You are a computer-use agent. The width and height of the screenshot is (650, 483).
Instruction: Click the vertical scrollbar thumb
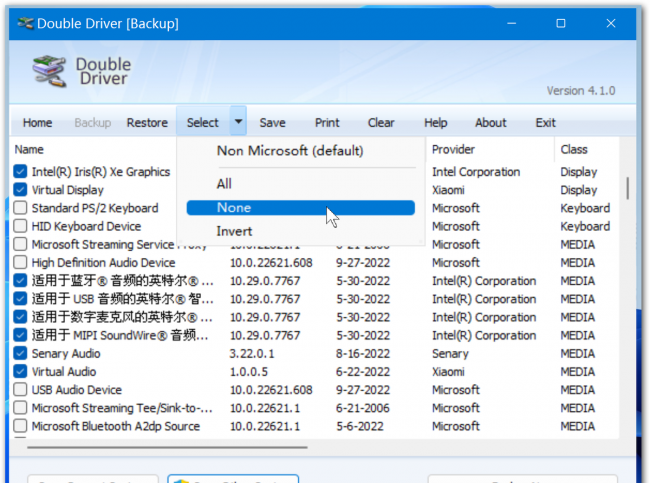[x=628, y=188]
